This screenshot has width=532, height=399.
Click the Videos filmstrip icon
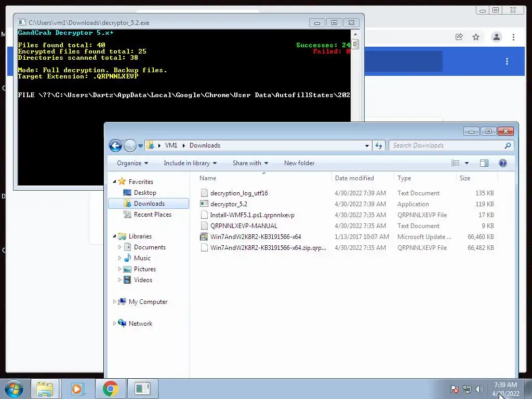click(x=128, y=280)
